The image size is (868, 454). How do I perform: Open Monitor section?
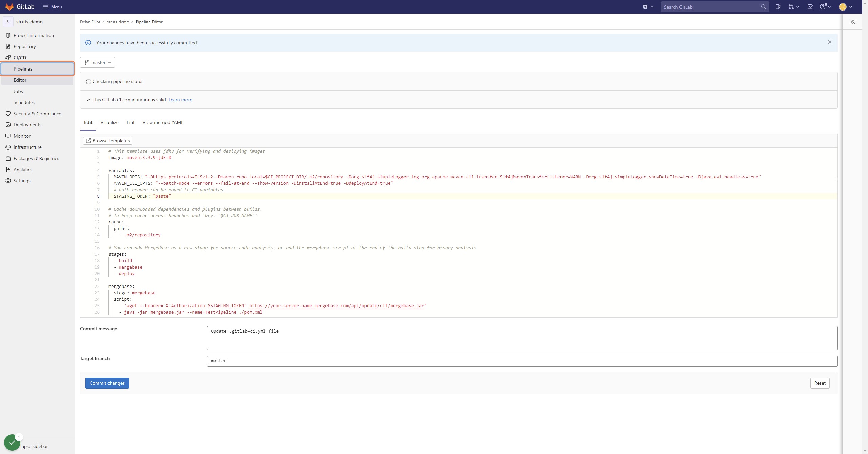[37, 136]
